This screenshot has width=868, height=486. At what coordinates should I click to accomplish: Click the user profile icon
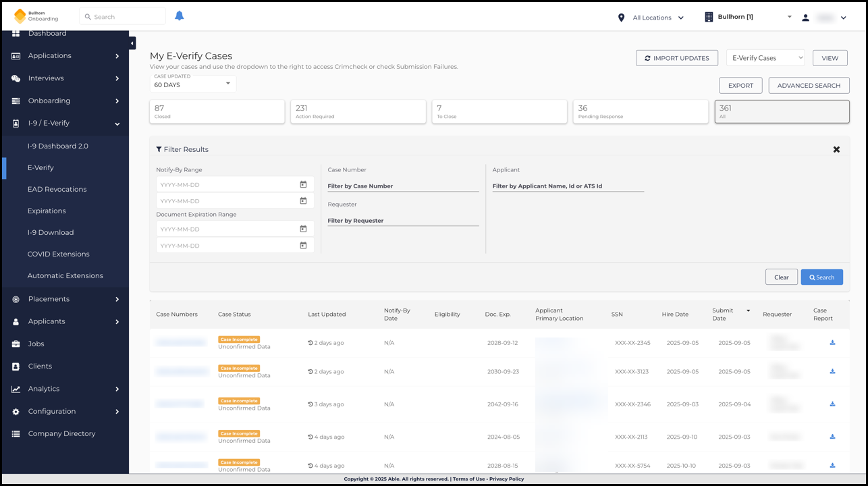(x=805, y=18)
